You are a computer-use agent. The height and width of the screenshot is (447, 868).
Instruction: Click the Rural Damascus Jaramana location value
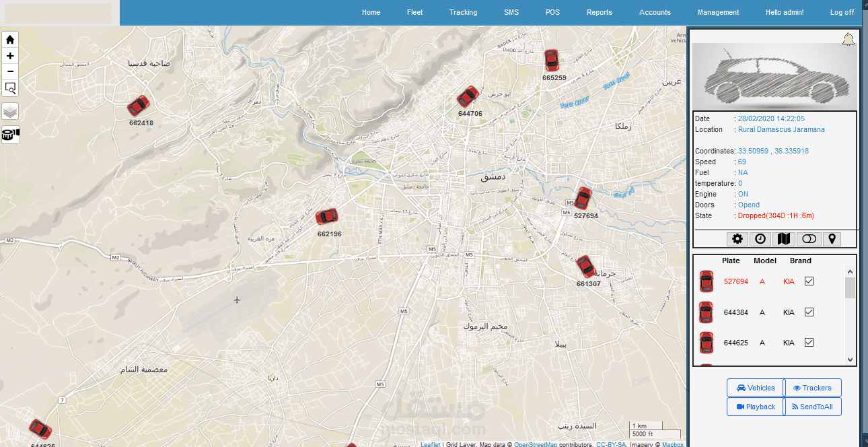point(781,129)
